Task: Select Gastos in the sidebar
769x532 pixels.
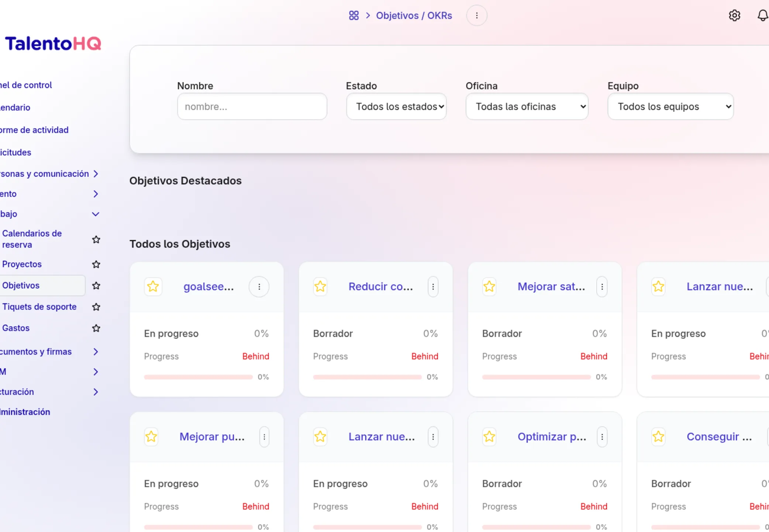Action: (16, 328)
